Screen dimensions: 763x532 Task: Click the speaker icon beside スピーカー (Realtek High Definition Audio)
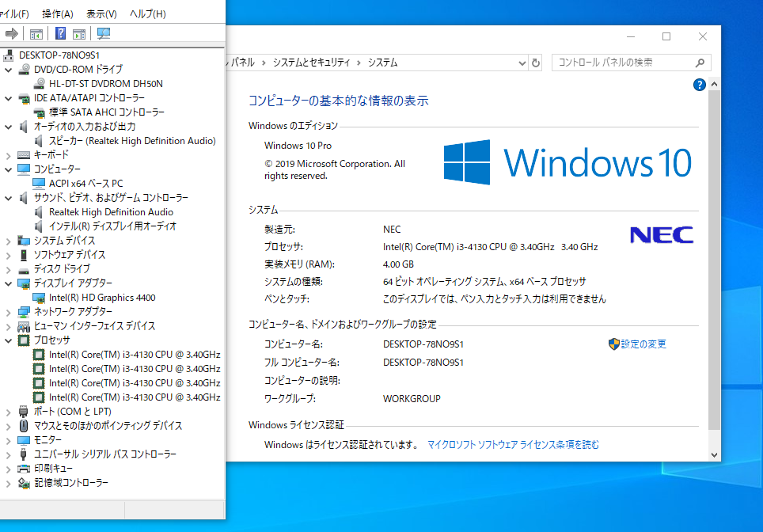(39, 141)
